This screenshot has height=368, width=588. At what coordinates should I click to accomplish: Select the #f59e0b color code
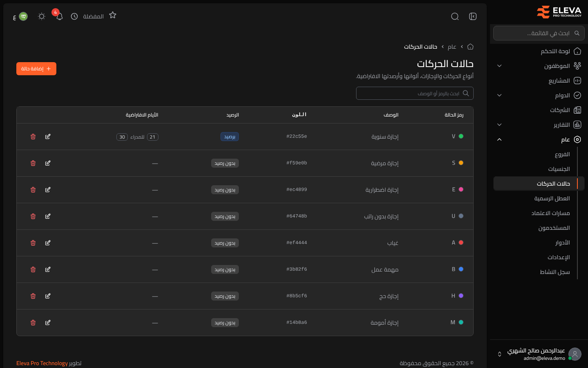click(297, 163)
